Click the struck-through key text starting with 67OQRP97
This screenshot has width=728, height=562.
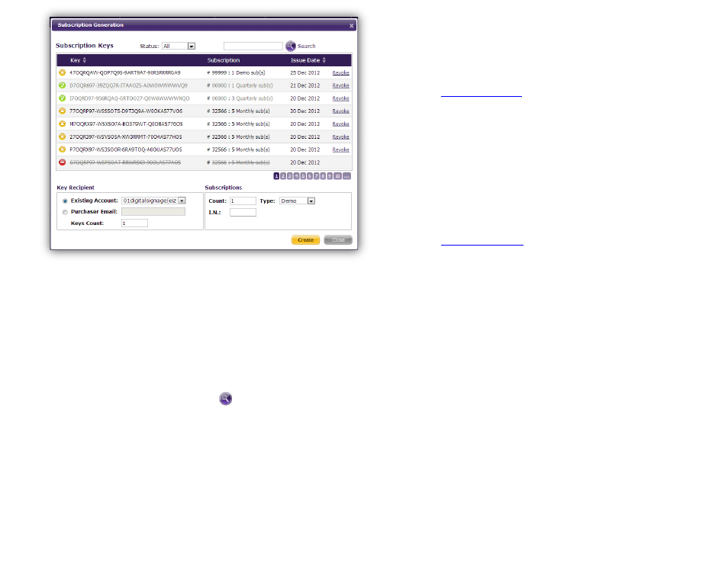pos(125,162)
